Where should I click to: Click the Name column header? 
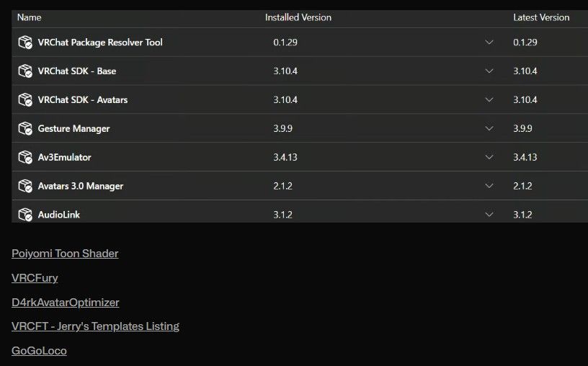tap(30, 17)
